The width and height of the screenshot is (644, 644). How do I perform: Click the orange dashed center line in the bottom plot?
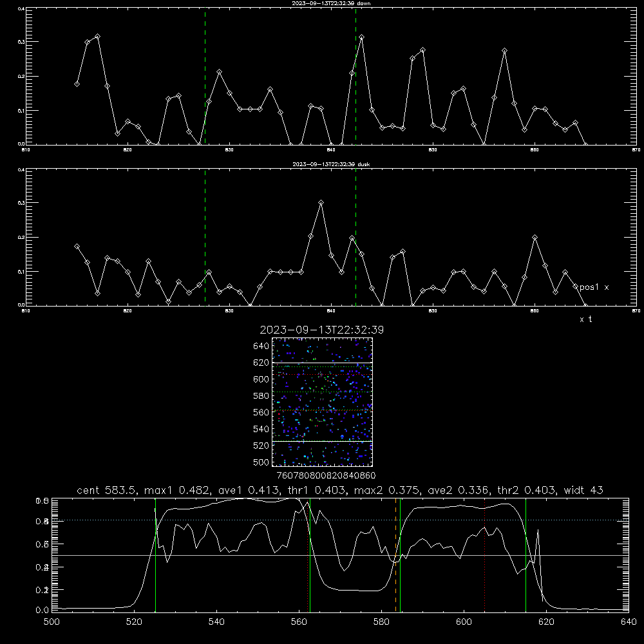tap(396, 555)
